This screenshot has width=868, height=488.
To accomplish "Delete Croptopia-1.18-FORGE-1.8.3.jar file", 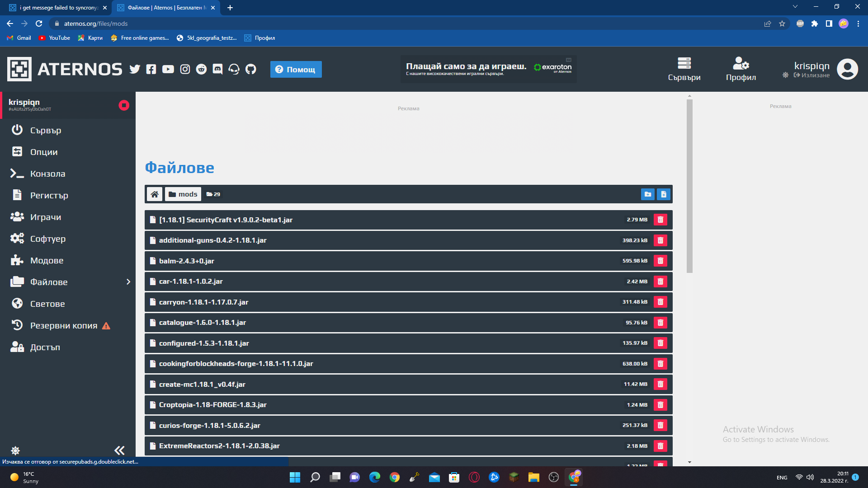I will click(x=660, y=405).
